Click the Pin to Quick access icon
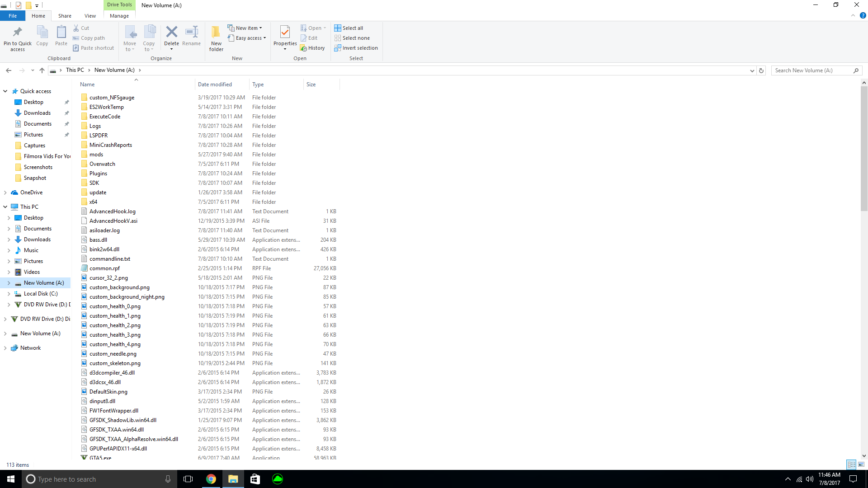 click(x=18, y=33)
